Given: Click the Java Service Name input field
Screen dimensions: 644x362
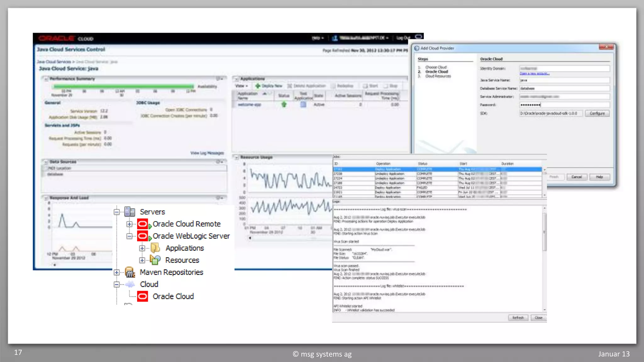Looking at the screenshot, I should click(564, 80).
